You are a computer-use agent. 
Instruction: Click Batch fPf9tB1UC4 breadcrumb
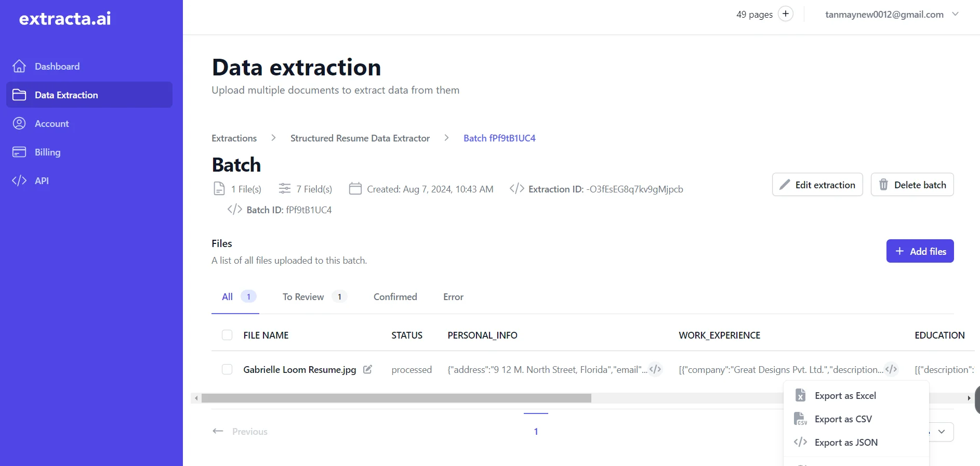499,138
